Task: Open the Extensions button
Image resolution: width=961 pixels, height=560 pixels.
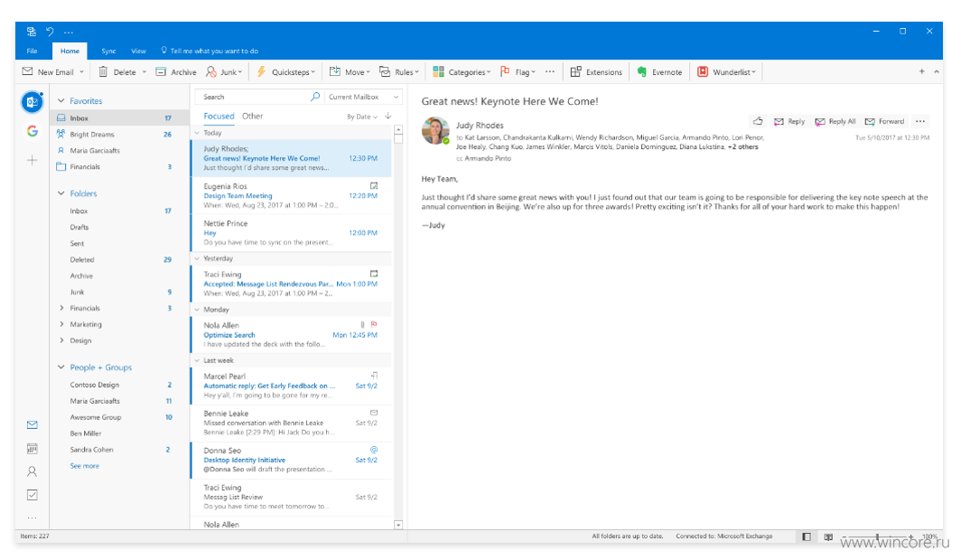Action: click(x=596, y=71)
